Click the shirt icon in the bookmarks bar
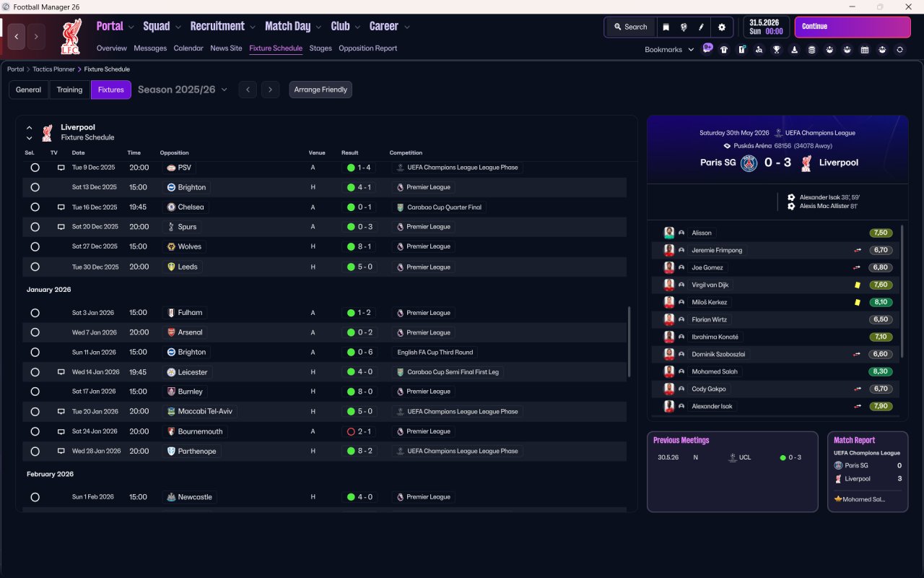 coord(724,50)
